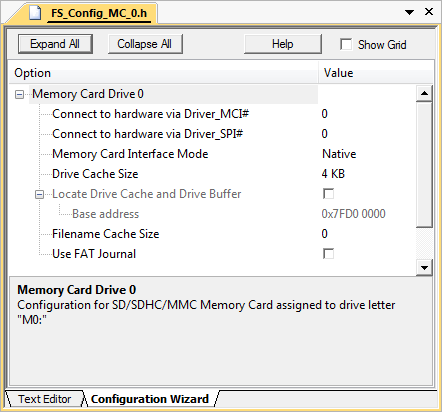This screenshot has width=442, height=412.
Task: Click the Memory Card Drive 0 label
Action: pos(88,94)
